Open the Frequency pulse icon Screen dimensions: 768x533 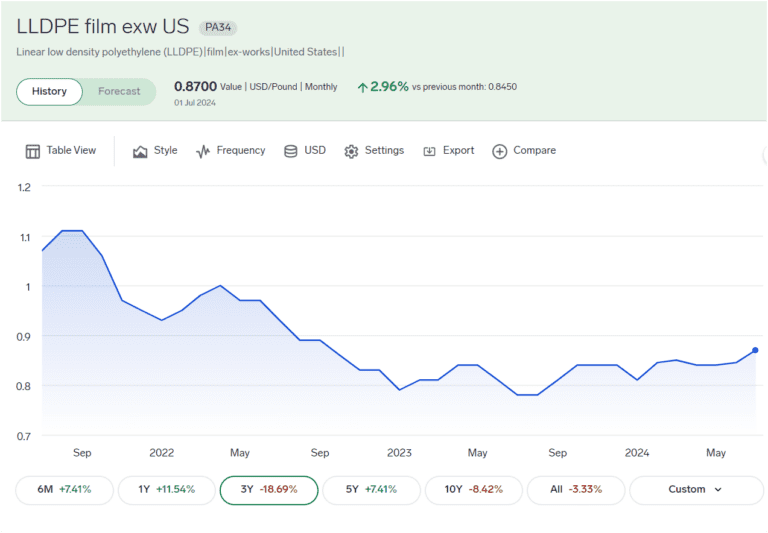point(203,151)
